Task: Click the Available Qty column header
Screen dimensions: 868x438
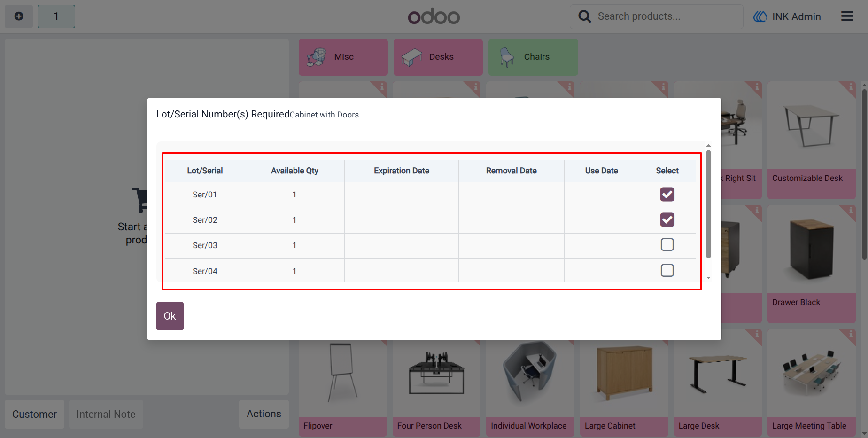Action: 294,171
